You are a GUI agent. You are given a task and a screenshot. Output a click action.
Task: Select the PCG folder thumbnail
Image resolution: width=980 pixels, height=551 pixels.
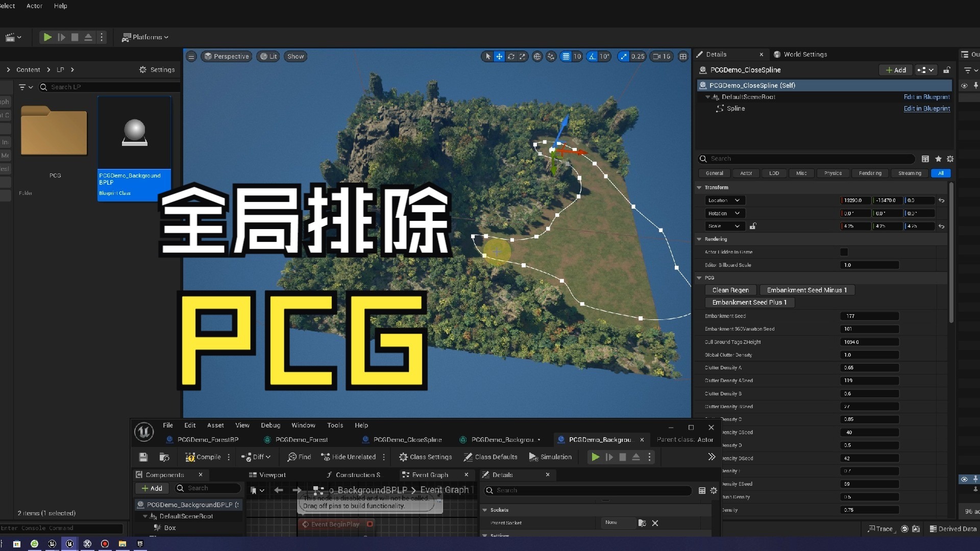pyautogui.click(x=54, y=131)
